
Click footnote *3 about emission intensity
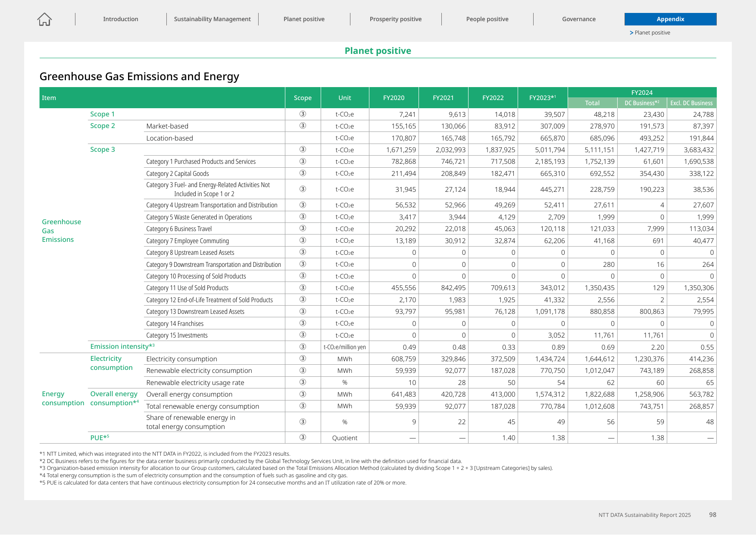click(x=296, y=468)
